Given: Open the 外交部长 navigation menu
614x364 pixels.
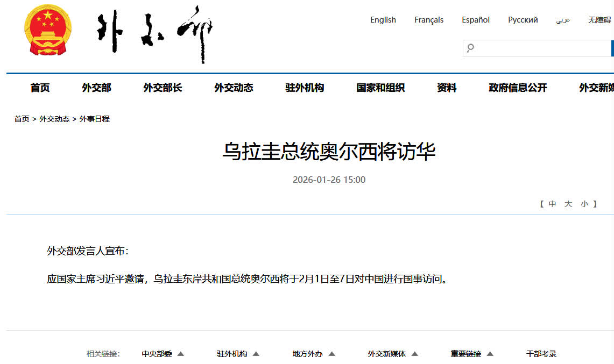Looking at the screenshot, I should tap(163, 88).
